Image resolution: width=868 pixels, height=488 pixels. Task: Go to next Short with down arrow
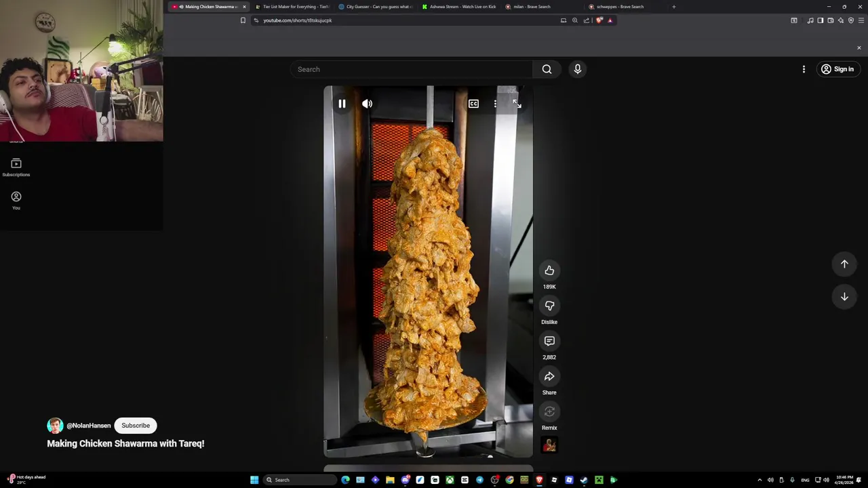pyautogui.click(x=844, y=297)
